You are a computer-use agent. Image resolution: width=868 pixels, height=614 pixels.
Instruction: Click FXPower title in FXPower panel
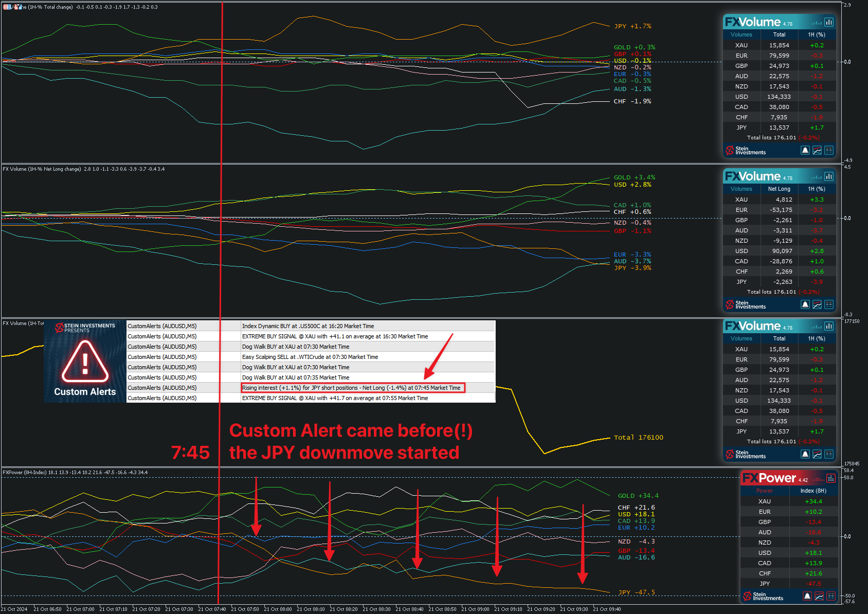[769, 478]
